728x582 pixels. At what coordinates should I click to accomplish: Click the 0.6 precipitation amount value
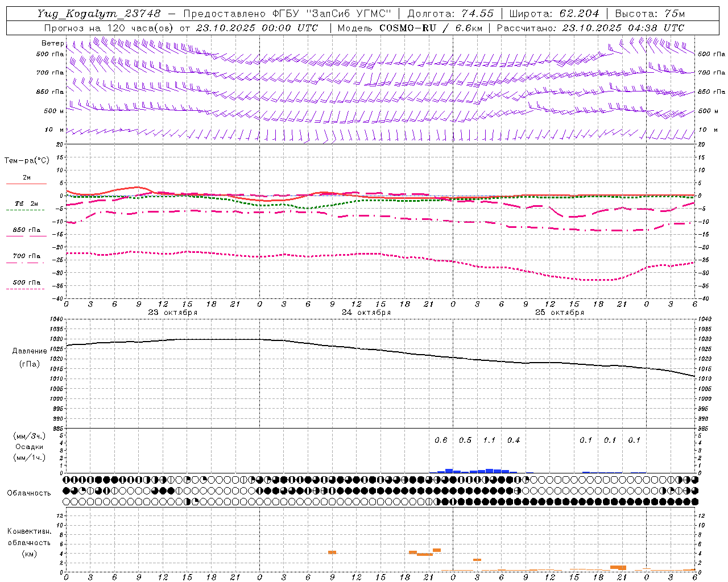(441, 440)
